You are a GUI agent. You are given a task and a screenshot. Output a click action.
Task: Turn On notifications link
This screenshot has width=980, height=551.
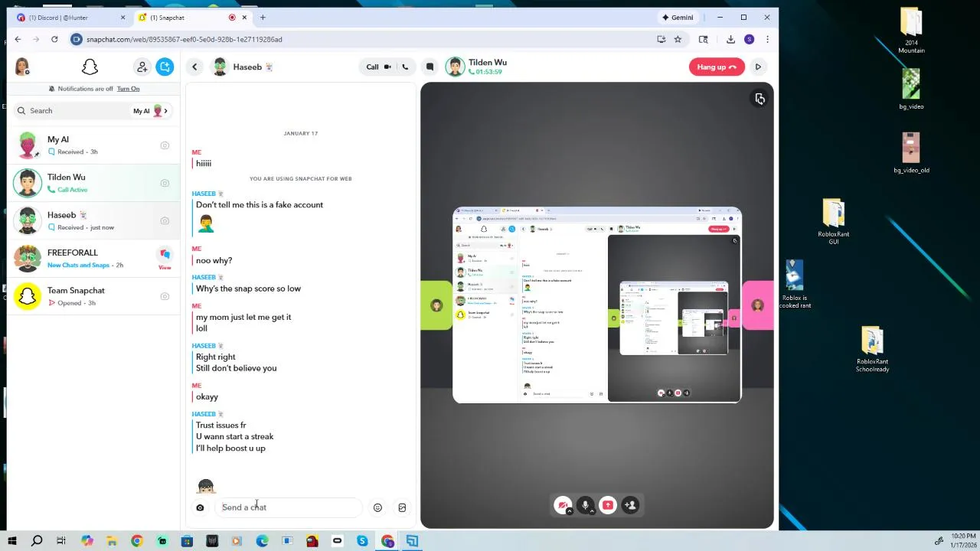coord(128,89)
